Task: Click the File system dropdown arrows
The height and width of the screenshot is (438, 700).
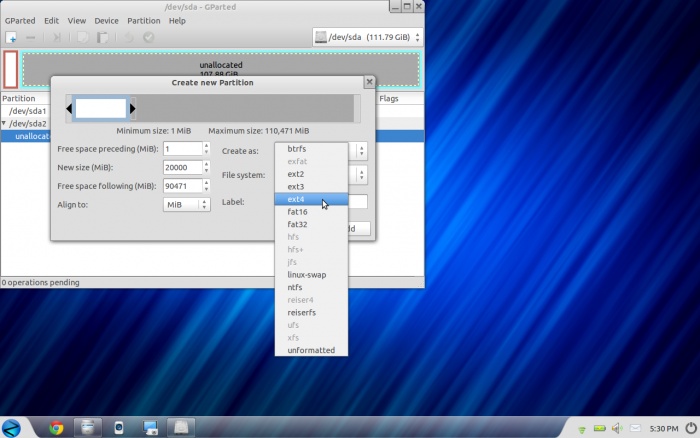Action: (362, 175)
